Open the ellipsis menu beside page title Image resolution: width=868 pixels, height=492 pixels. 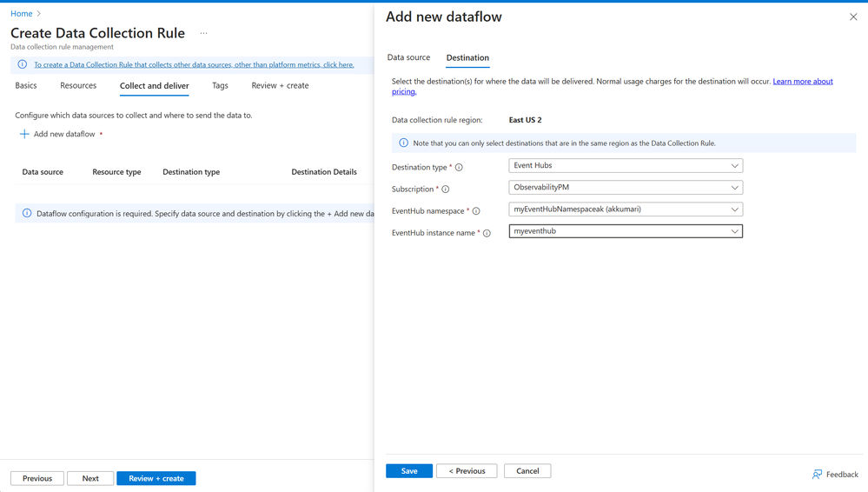tap(203, 33)
